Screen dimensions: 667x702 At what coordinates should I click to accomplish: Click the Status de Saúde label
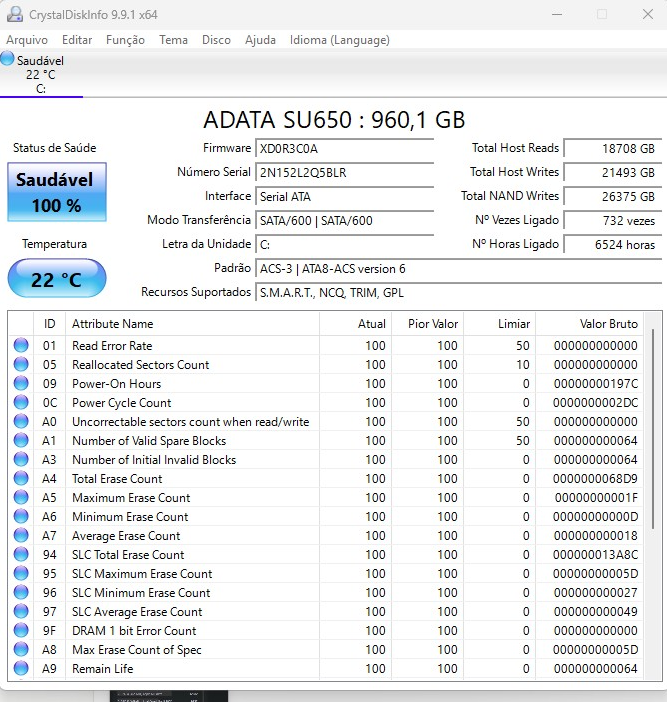(55, 148)
